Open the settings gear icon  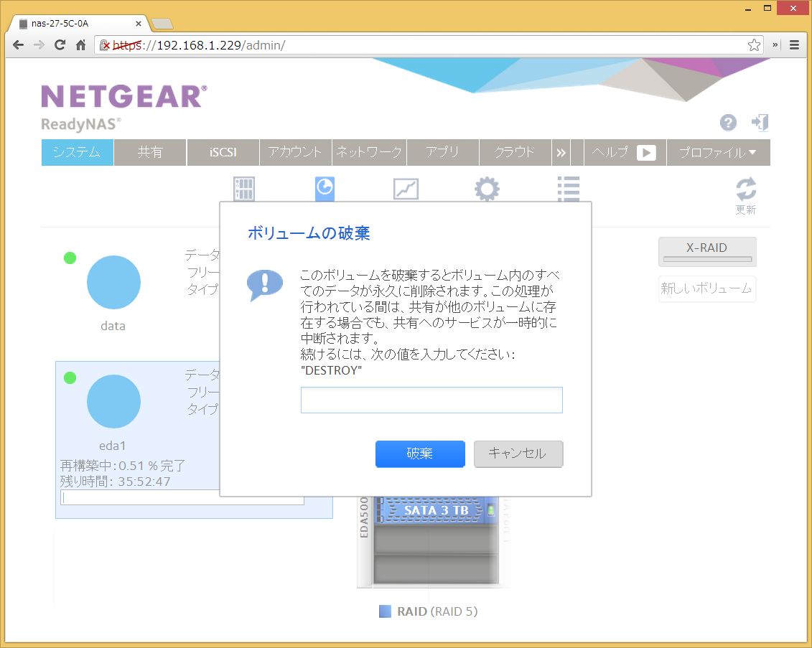(x=487, y=189)
